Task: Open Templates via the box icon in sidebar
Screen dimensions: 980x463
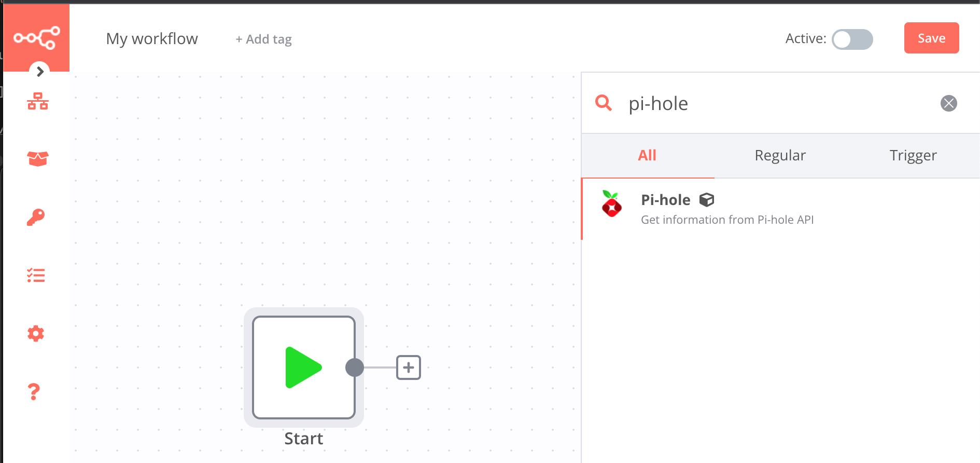Action: 38,159
